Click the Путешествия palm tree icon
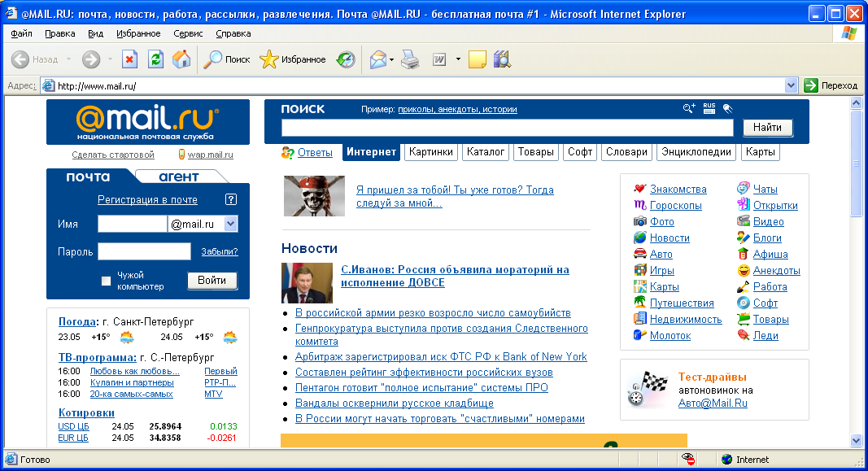 click(x=640, y=303)
